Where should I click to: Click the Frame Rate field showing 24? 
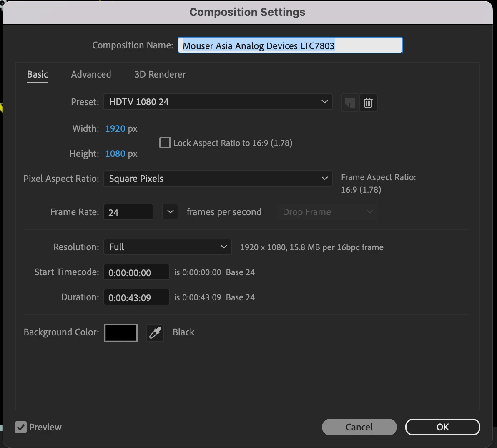128,212
